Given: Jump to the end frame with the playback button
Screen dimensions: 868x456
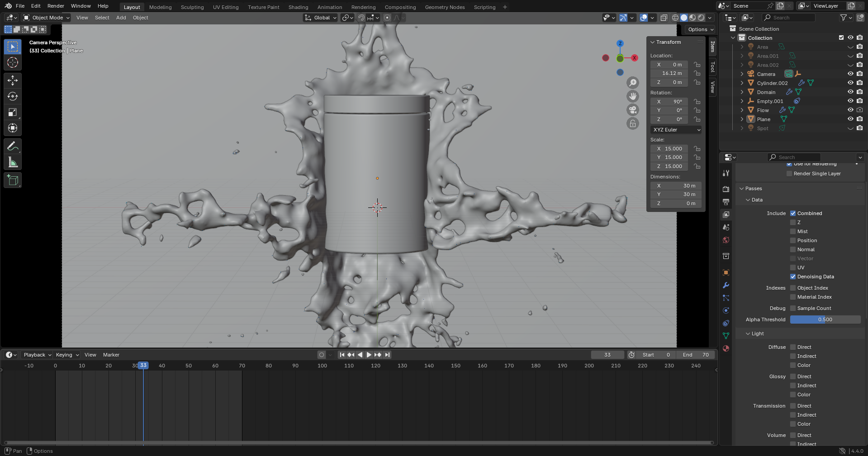Looking at the screenshot, I should (388, 355).
